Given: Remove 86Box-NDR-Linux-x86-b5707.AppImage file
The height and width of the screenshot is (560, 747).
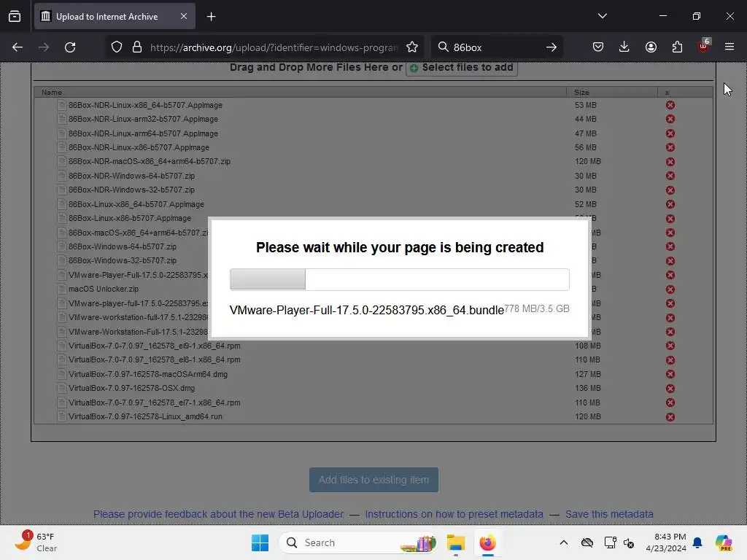Looking at the screenshot, I should click(x=670, y=147).
